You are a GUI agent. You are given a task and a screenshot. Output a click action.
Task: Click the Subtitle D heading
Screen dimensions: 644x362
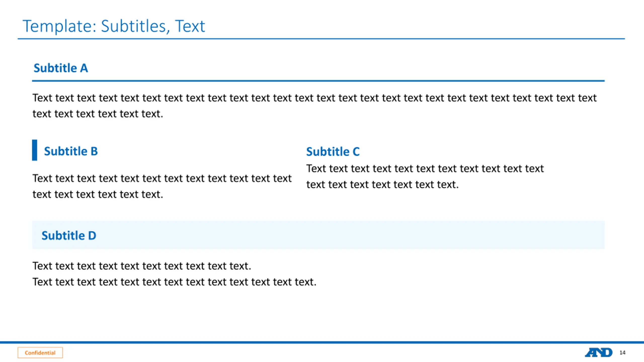pyautogui.click(x=69, y=236)
